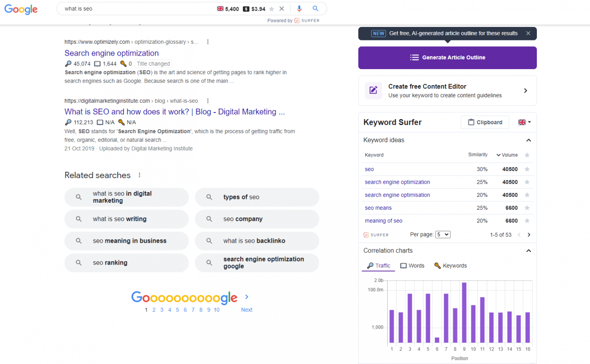Search 'what is seo in digital marketing'
The width and height of the screenshot is (590, 364).
click(x=126, y=197)
